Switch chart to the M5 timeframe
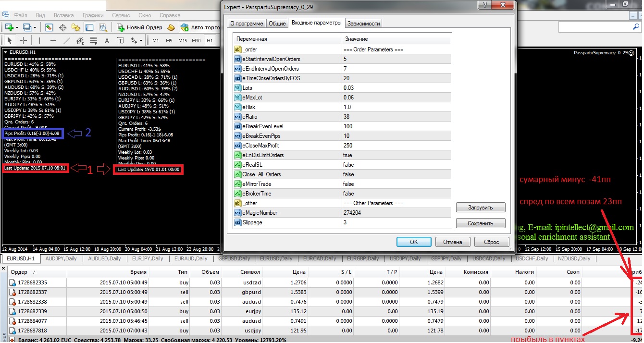Viewport: 644px width, 343px height. pos(169,40)
